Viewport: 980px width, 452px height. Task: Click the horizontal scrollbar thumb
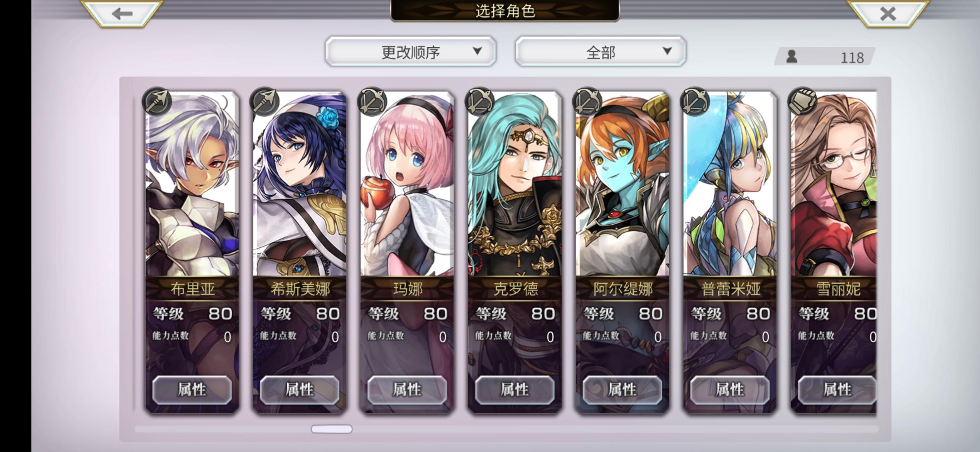click(x=331, y=429)
